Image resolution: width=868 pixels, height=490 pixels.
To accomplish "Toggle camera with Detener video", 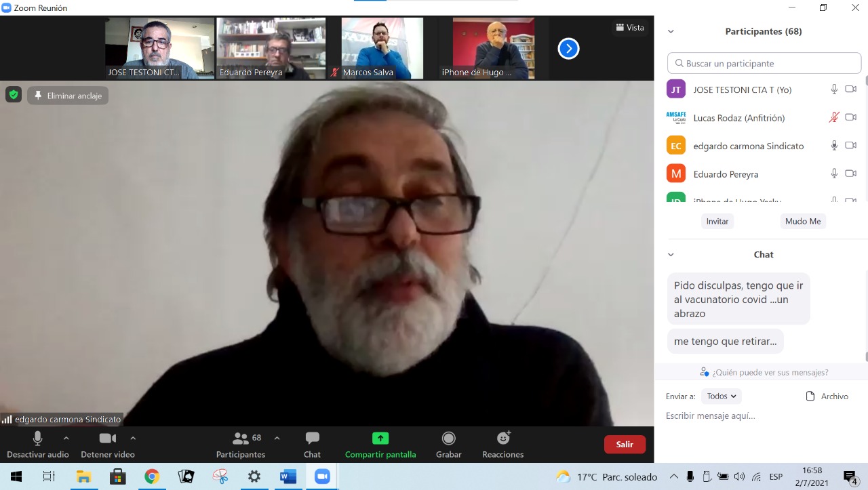I will (x=107, y=445).
